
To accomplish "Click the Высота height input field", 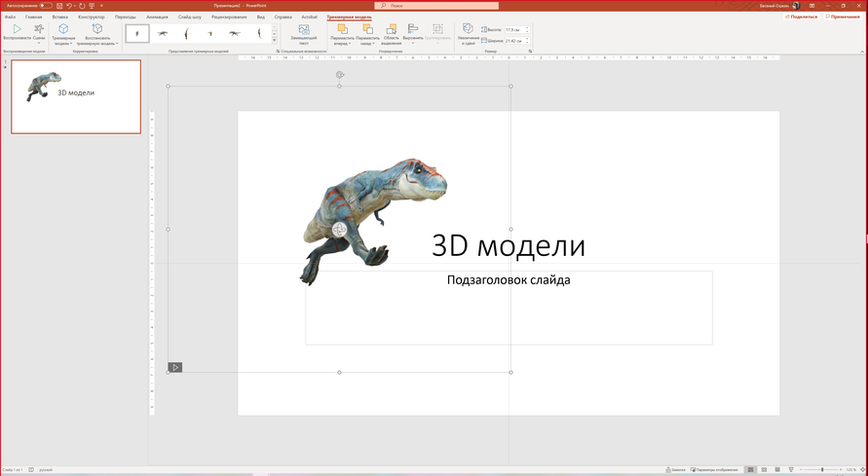I will (514, 30).
